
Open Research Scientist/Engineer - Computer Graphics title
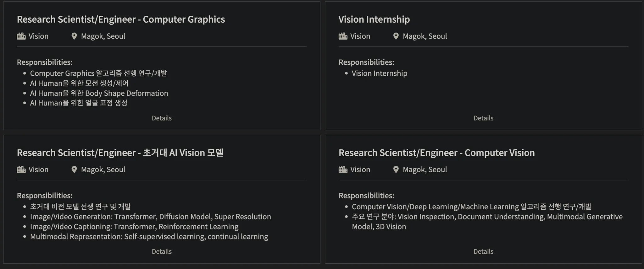click(121, 19)
